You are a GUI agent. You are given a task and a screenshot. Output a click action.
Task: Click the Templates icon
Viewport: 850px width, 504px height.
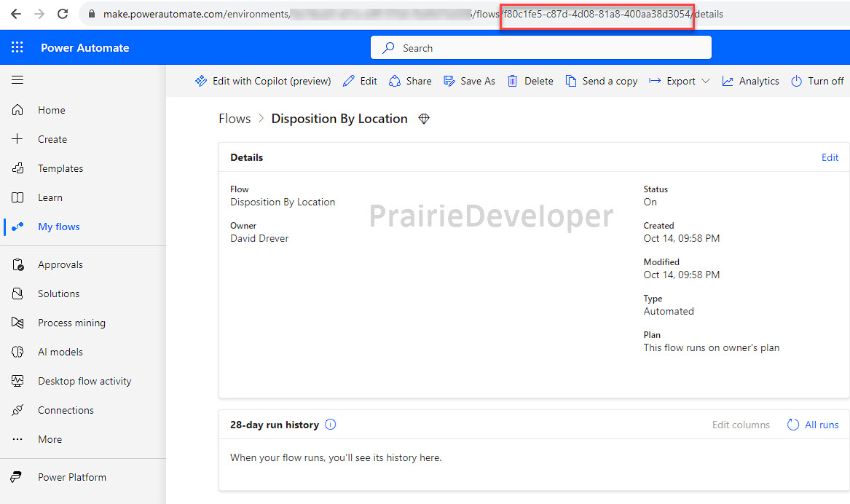pyautogui.click(x=17, y=168)
